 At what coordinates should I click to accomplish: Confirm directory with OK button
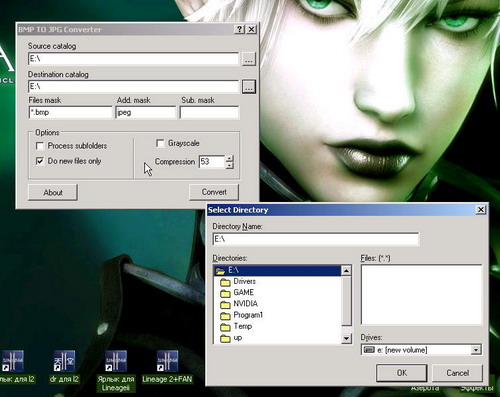(x=402, y=373)
